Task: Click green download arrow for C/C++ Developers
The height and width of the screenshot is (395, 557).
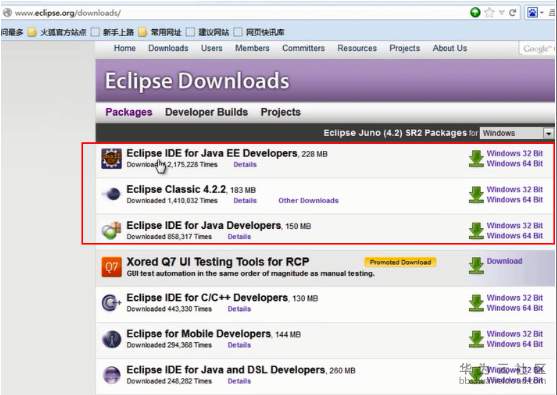Action: (476, 303)
